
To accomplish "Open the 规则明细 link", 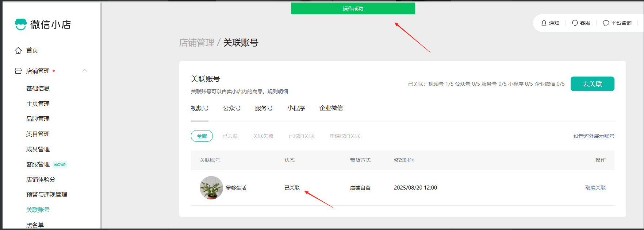I will pos(278,91).
